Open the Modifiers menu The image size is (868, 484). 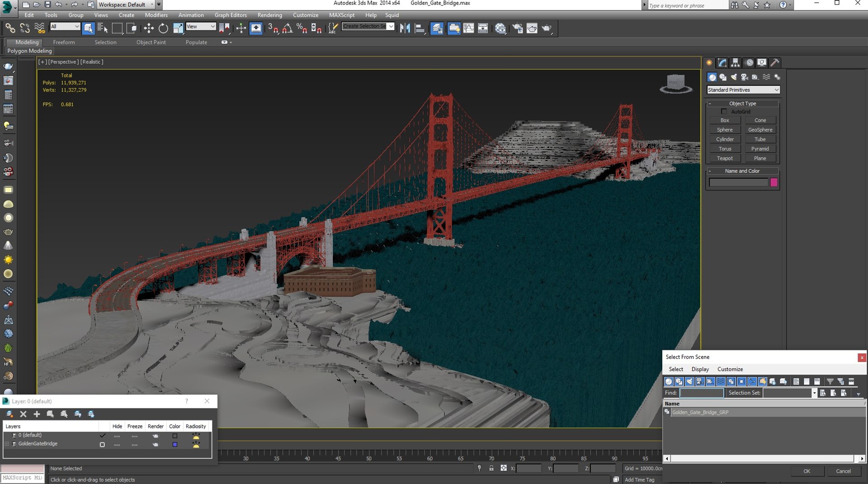pyautogui.click(x=156, y=15)
